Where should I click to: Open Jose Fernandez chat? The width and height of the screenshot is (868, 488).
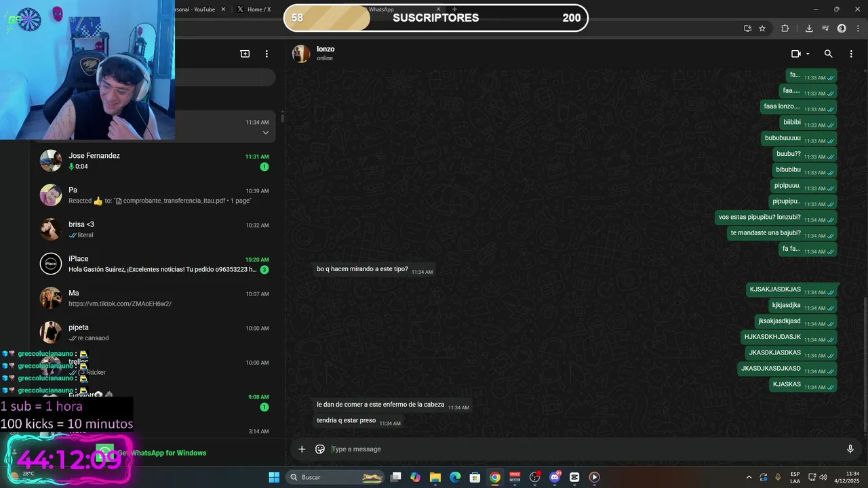click(x=157, y=161)
